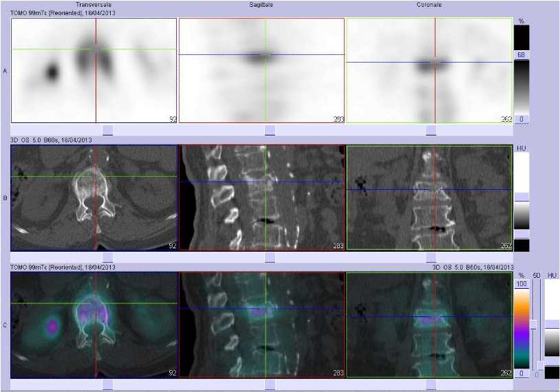Viewport: 560px width, 392px height.
Task: Click slice slider handle under SPECT transversal view
Action: [107, 130]
